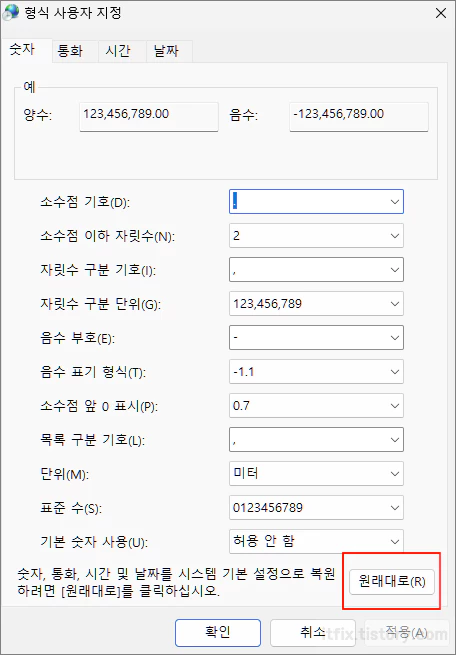This screenshot has height=655, width=456.
Task: Open the 소수점 앞 0 표시(P) dropdown
Action: [316, 406]
